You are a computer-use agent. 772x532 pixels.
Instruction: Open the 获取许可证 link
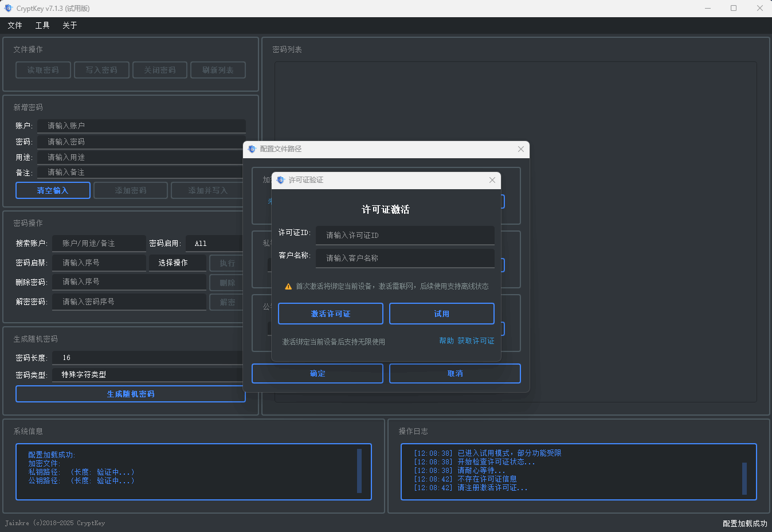(476, 341)
